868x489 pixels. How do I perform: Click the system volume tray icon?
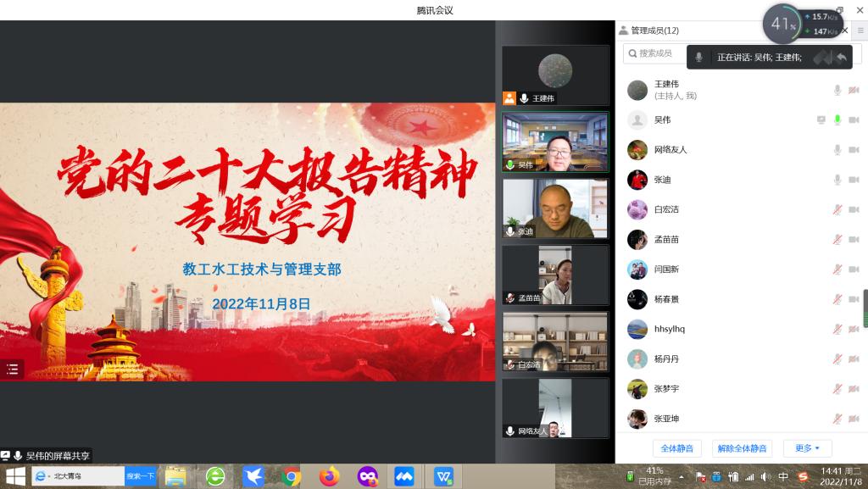765,476
